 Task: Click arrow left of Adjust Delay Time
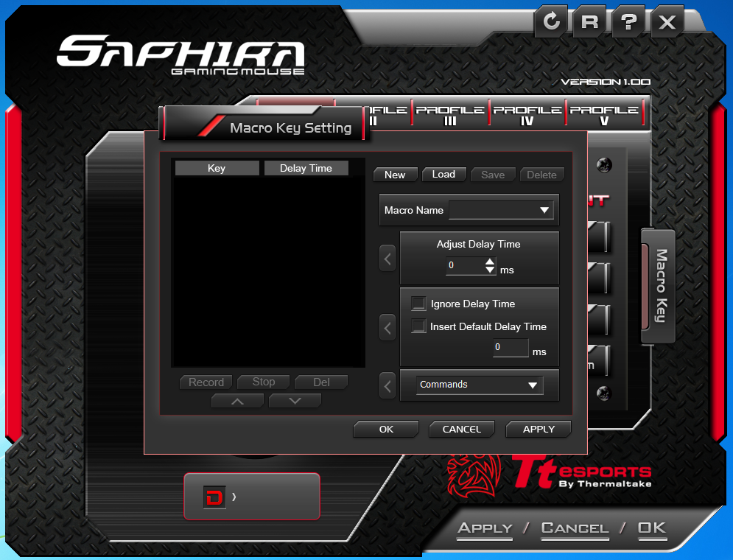pos(387,259)
